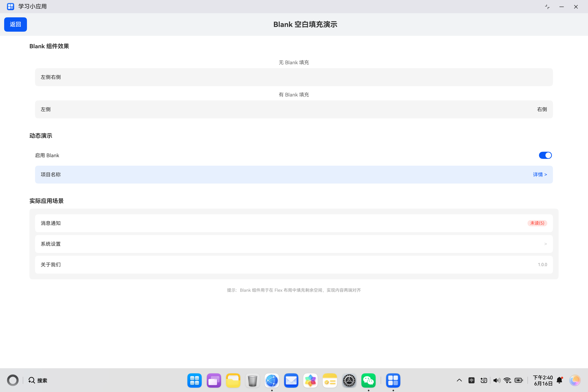Minimize the 学习小应用 window
Image resolution: width=588 pixels, height=392 pixels.
pyautogui.click(x=561, y=7)
